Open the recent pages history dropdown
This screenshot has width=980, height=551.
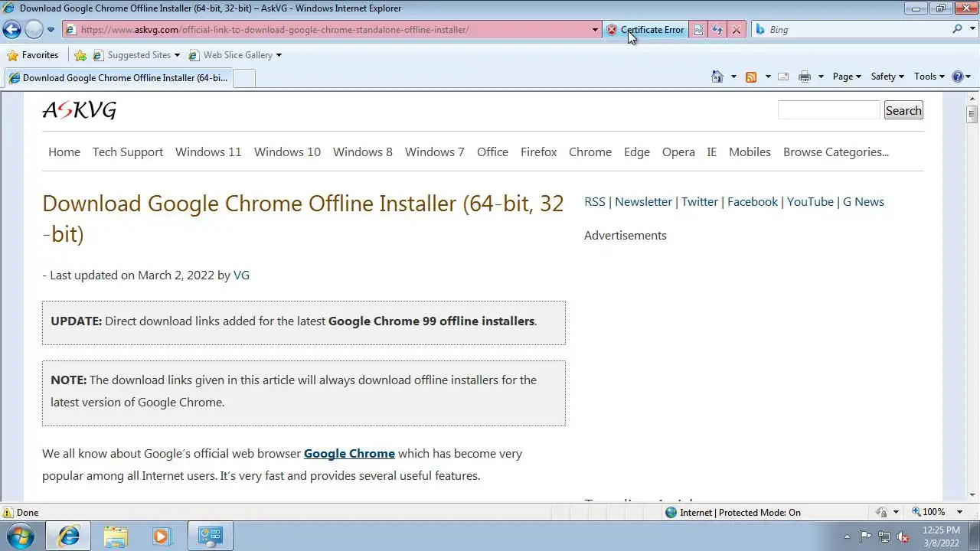51,30
